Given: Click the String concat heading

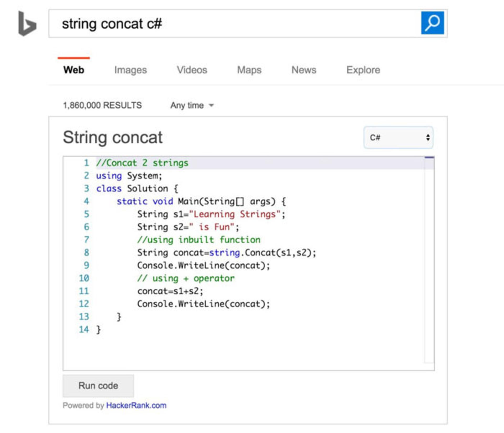Looking at the screenshot, I should 113,137.
